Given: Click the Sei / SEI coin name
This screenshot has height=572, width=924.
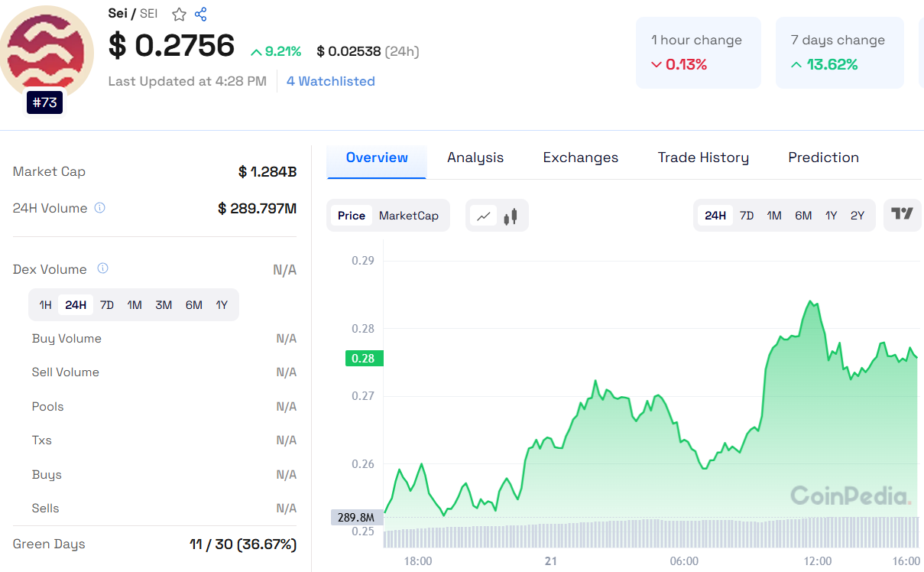Looking at the screenshot, I should tap(133, 14).
